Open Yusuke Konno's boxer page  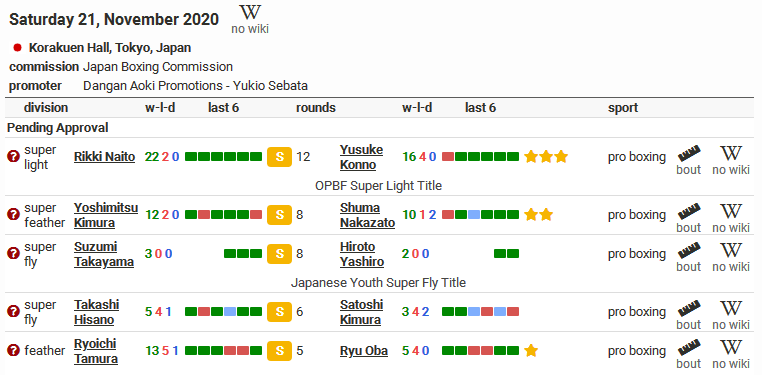(362, 157)
